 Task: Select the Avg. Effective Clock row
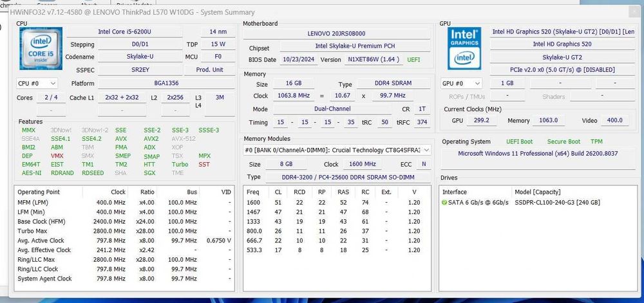pos(124,250)
